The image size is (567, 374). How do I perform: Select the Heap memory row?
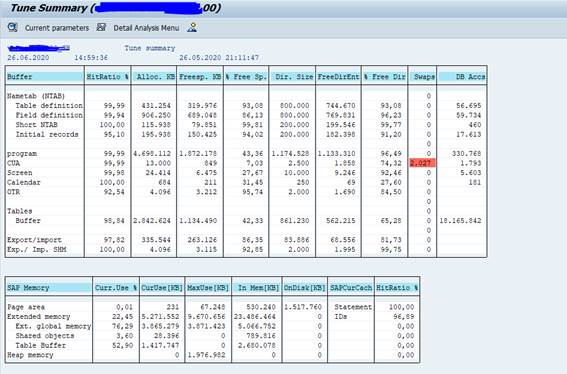point(212,355)
